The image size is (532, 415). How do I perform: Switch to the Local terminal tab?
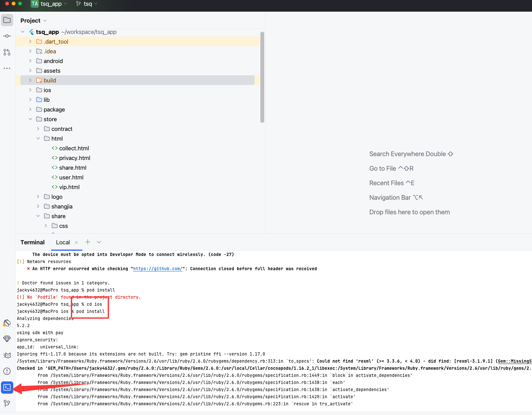(x=63, y=242)
